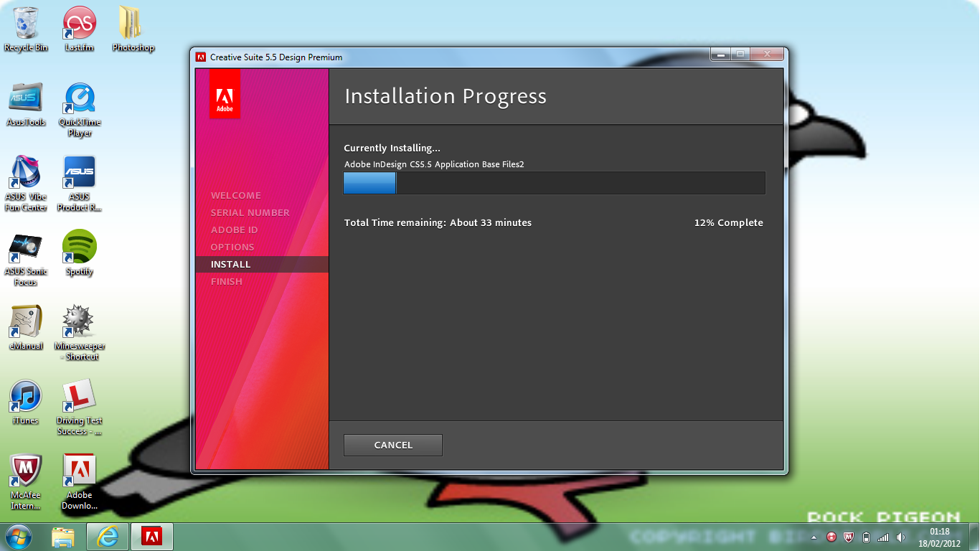Viewport: 980px width, 551px height.
Task: Minimize the Creative Suite installer window
Action: tap(720, 54)
